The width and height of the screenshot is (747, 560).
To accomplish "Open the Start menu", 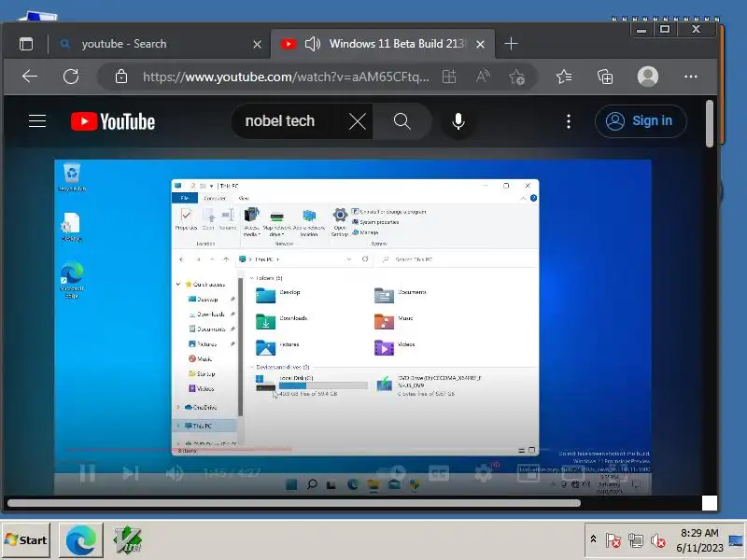I will click(26, 540).
